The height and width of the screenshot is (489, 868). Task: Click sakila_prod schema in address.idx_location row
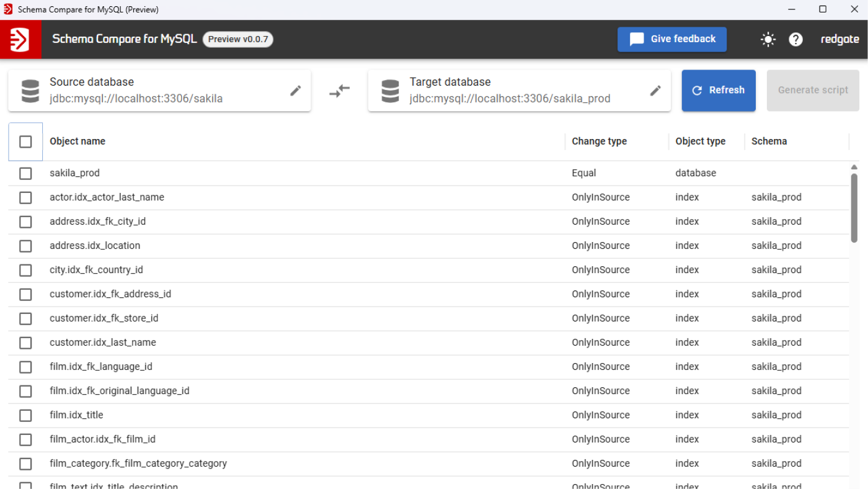click(776, 246)
